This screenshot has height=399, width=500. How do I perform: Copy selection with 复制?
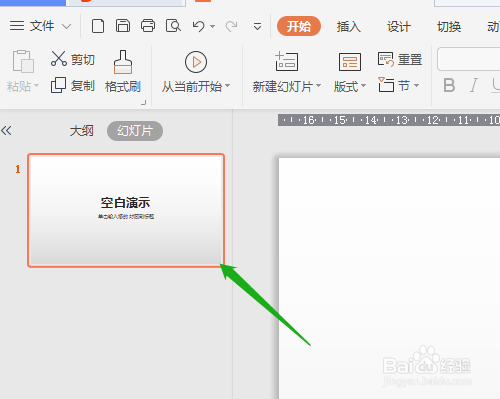[x=73, y=85]
